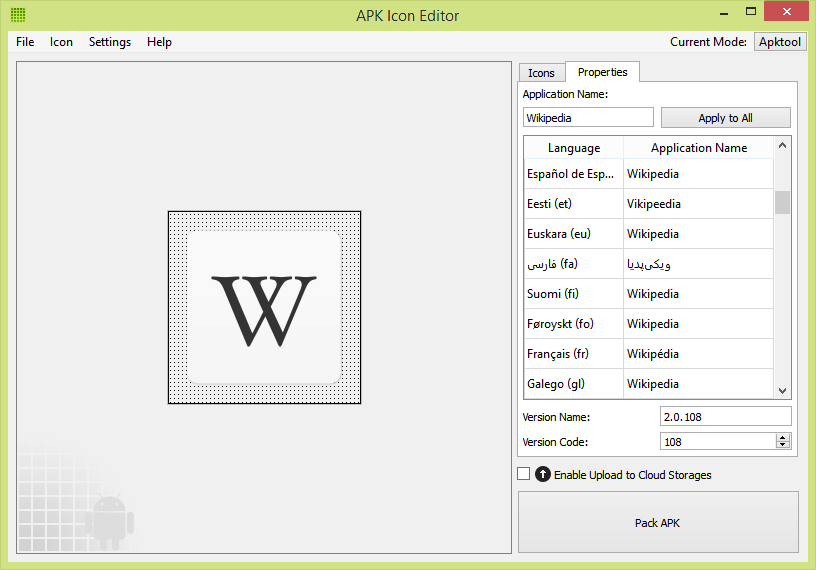Select the Wikipedia W icon preview
The image size is (816, 570).
264,307
